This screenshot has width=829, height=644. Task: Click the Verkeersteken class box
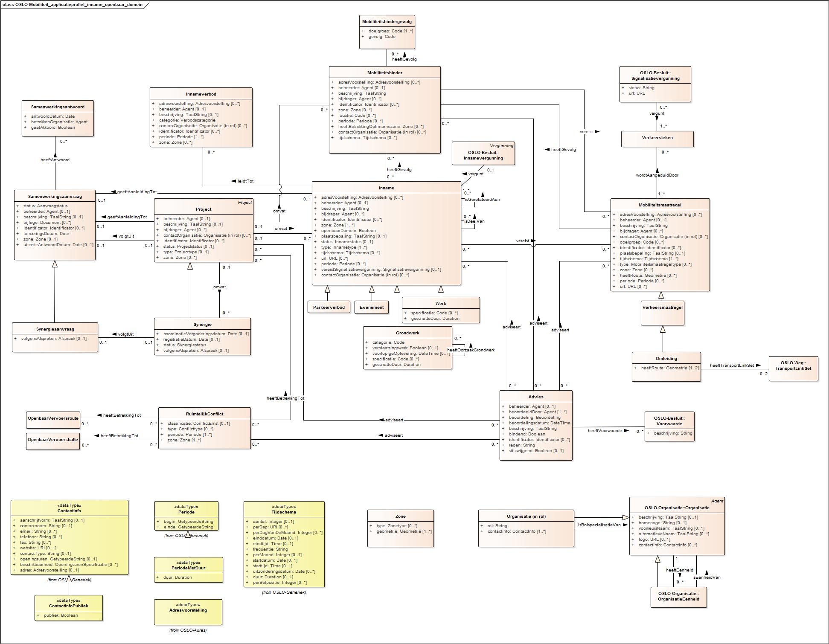click(x=657, y=138)
